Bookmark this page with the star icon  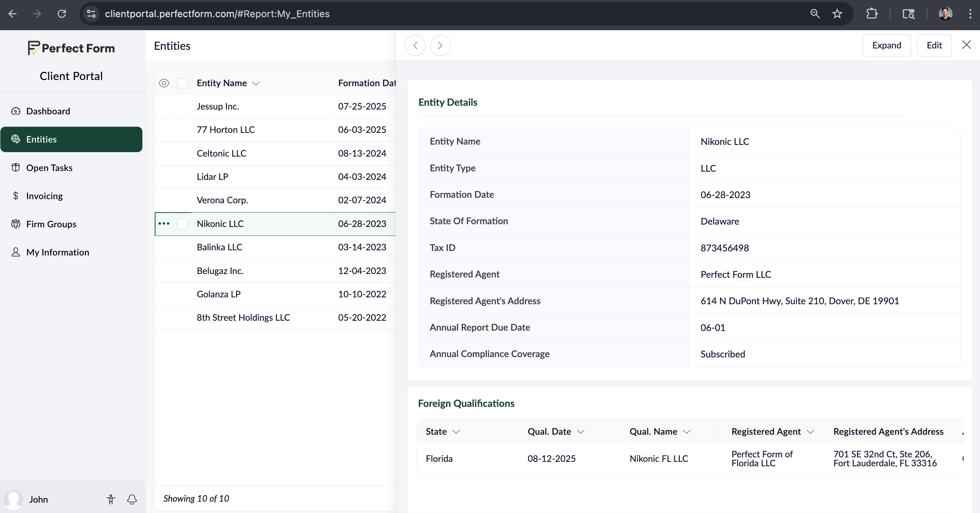pyautogui.click(x=837, y=14)
